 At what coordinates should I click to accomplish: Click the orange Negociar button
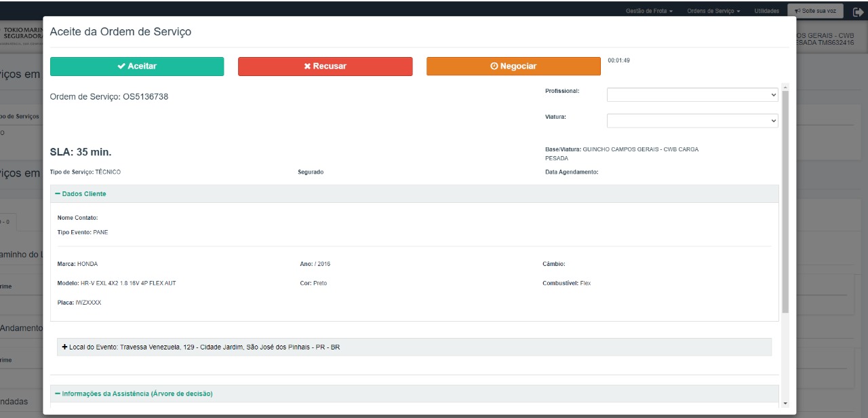pos(513,66)
